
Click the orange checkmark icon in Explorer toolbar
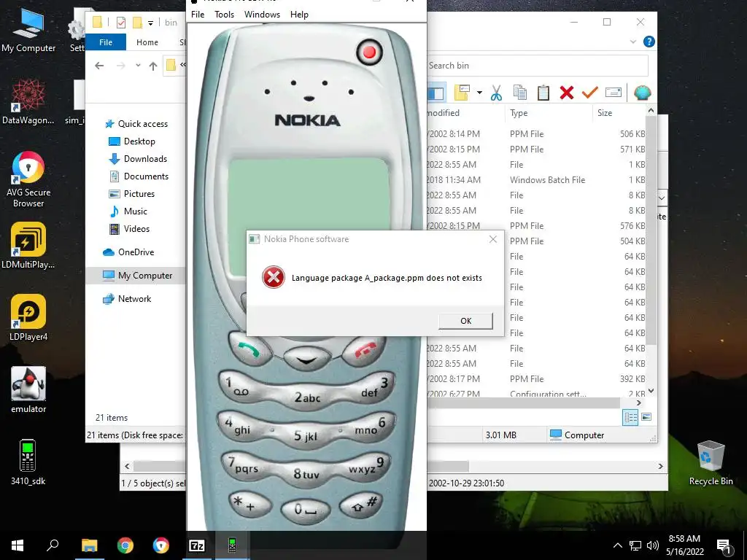coord(589,92)
